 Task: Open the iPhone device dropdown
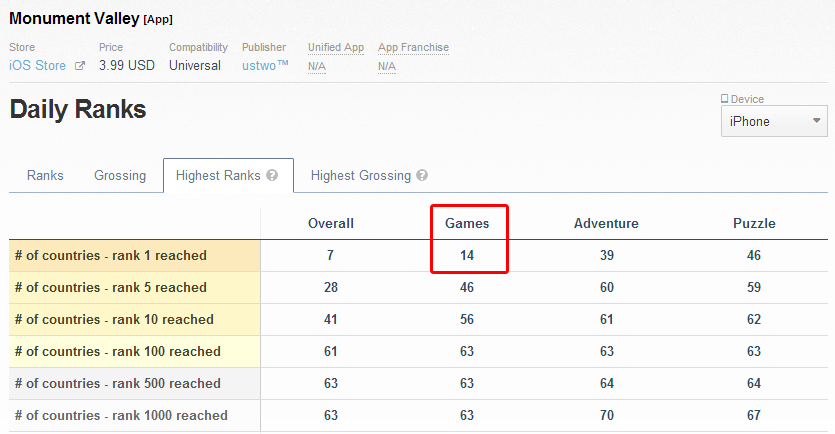774,121
